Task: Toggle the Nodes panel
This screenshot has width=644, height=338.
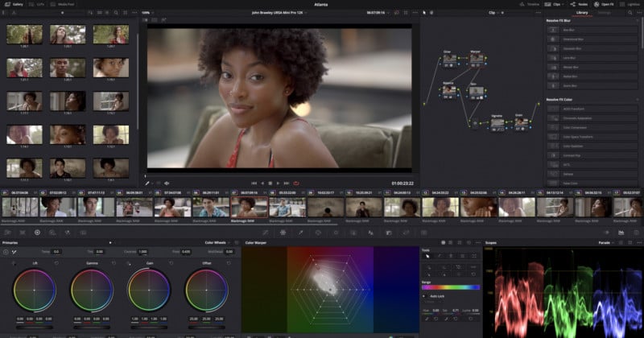Action: [579, 4]
